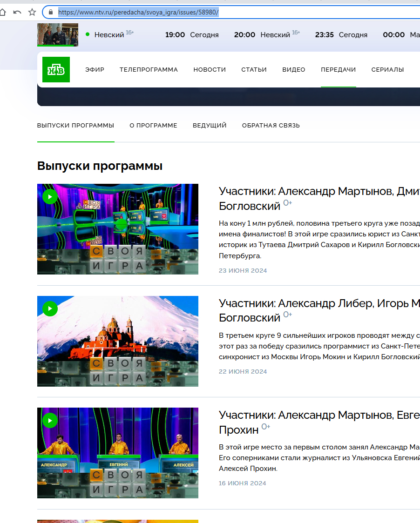Viewport: 420px width, 523px height.
Task: Open the NTV green logo homepage
Action: point(56,69)
